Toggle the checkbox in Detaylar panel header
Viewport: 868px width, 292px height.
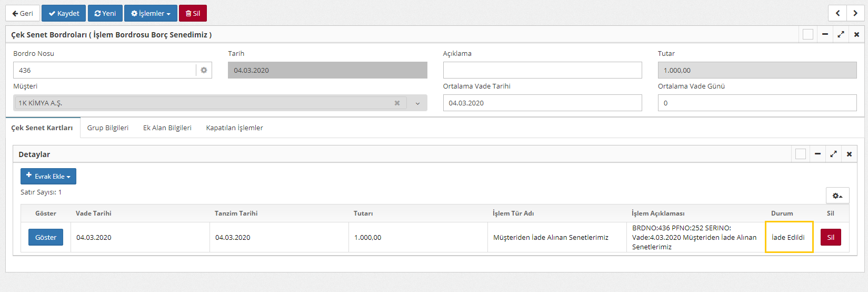click(801, 154)
